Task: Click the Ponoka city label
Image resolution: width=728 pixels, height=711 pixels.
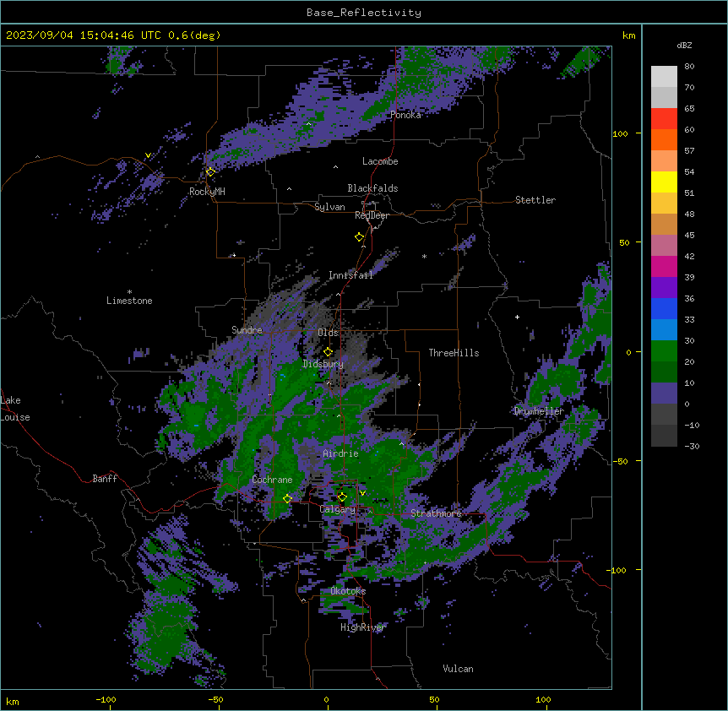Action: tap(405, 115)
